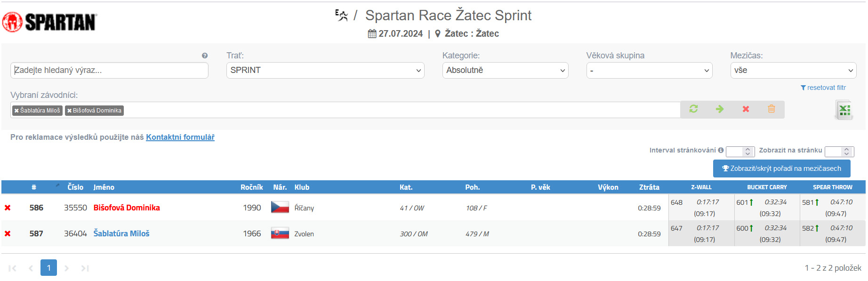
Task: Open the Kategorie Absolutně dropdown
Action: click(x=505, y=70)
